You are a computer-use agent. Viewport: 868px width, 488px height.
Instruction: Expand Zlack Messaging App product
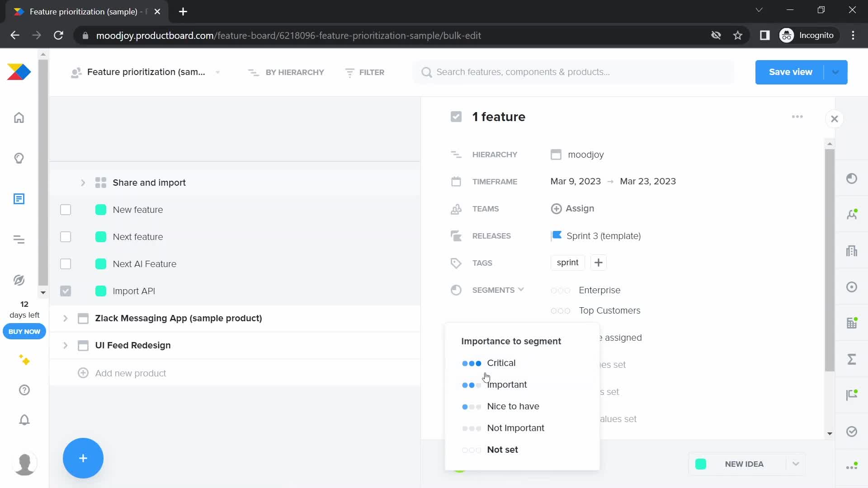65,318
